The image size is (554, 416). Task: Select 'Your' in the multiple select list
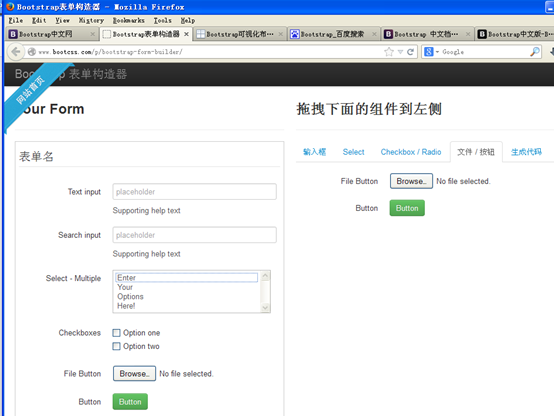[187, 287]
